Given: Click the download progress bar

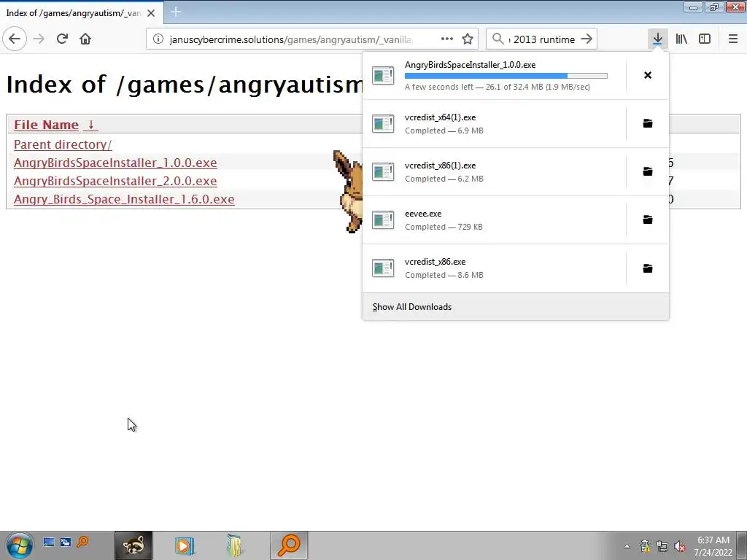Looking at the screenshot, I should [x=506, y=76].
